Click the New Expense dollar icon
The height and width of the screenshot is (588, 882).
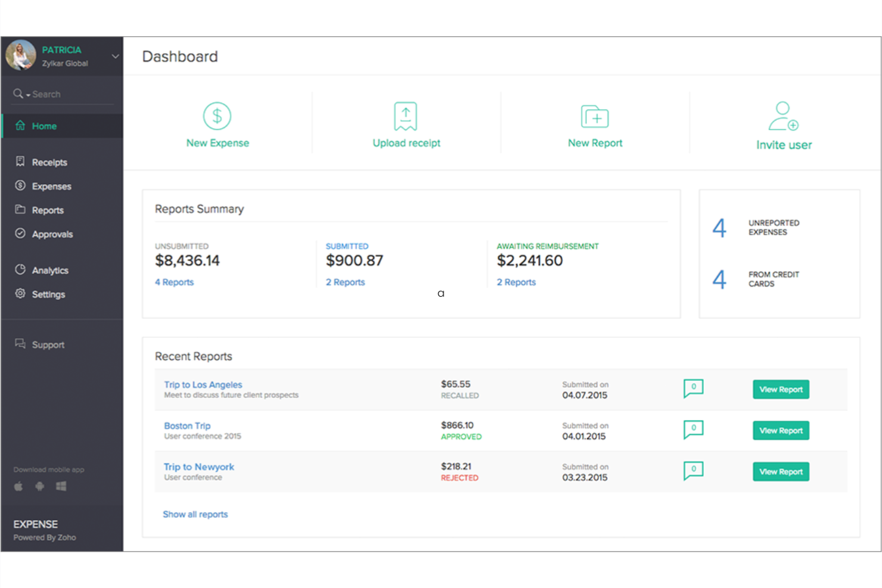pyautogui.click(x=218, y=116)
